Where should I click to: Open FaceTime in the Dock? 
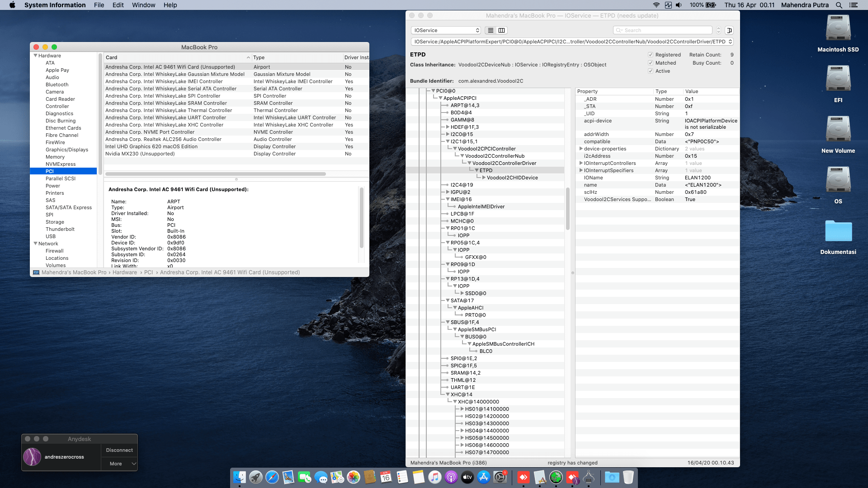tap(305, 477)
